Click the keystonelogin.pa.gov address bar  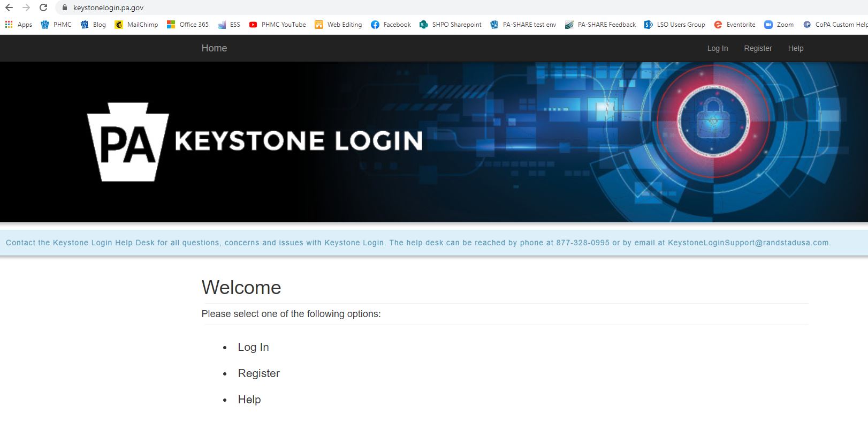tap(460, 7)
